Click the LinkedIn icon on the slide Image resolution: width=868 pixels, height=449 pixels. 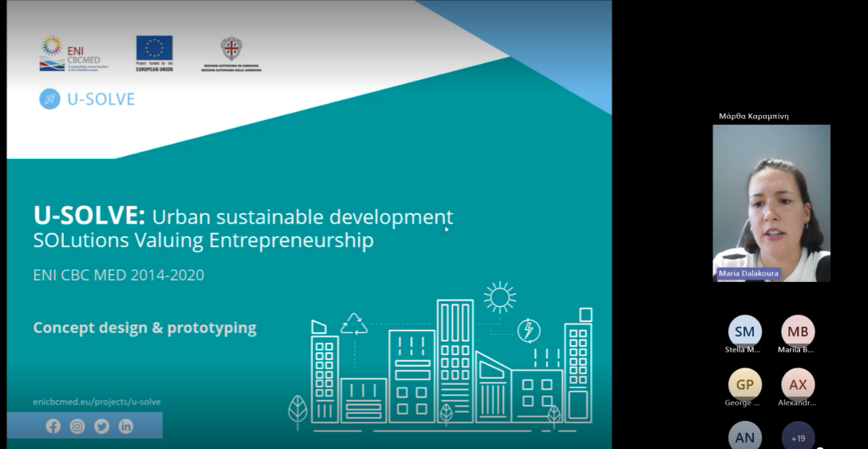[126, 427]
